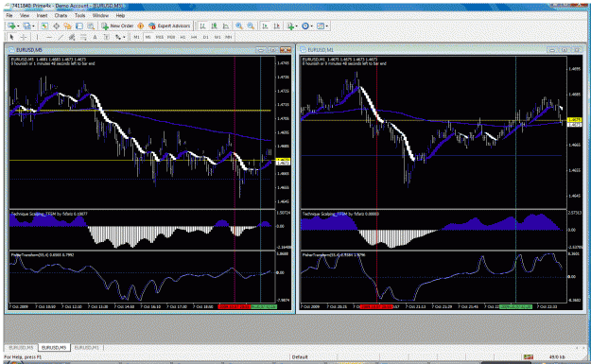Click the connection status bars icon

(528, 356)
